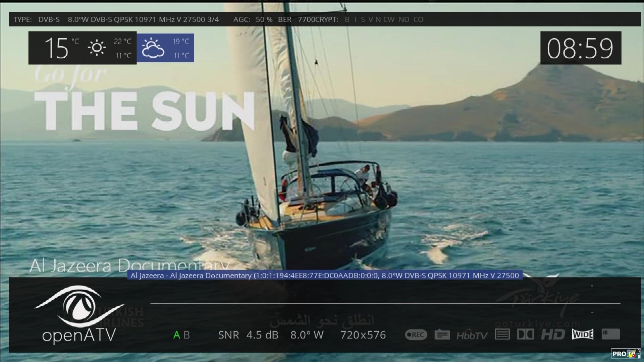Image resolution: width=644 pixels, height=362 pixels.
Task: Click the current temperature 15 °C widget
Action: pyautogui.click(x=57, y=48)
